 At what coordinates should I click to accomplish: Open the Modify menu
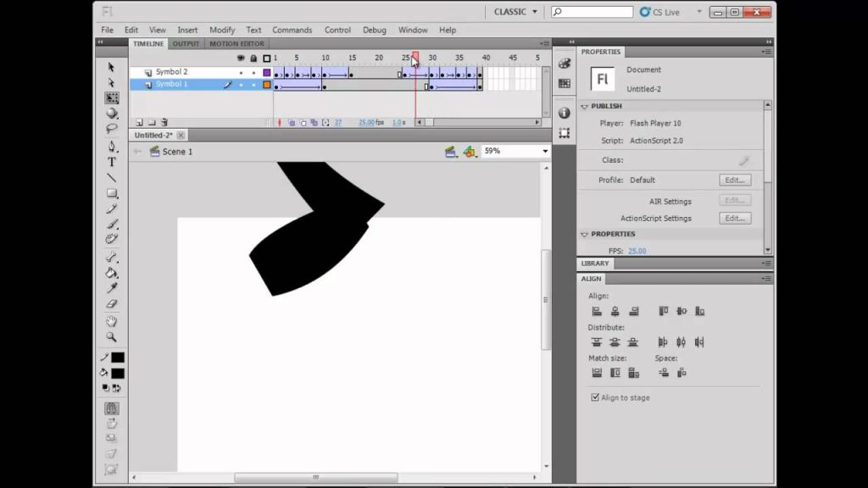[222, 30]
